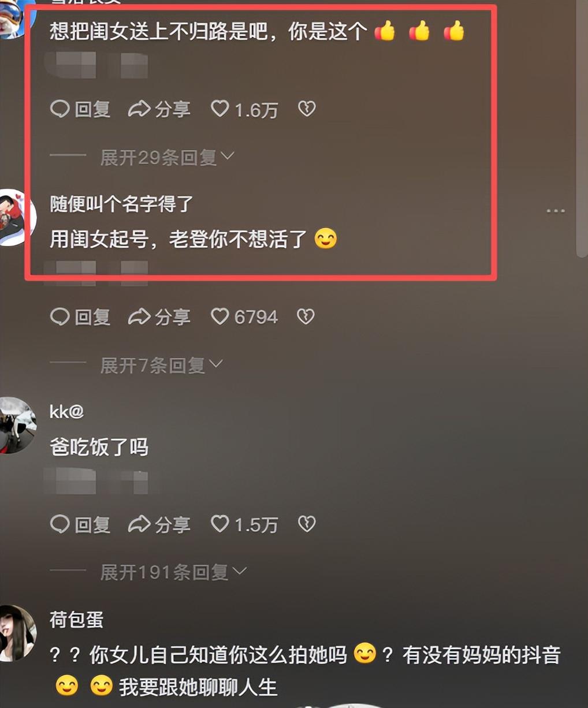The image size is (588, 708).
Task: Open the 荷包蛋 username profile
Action: 76,620
